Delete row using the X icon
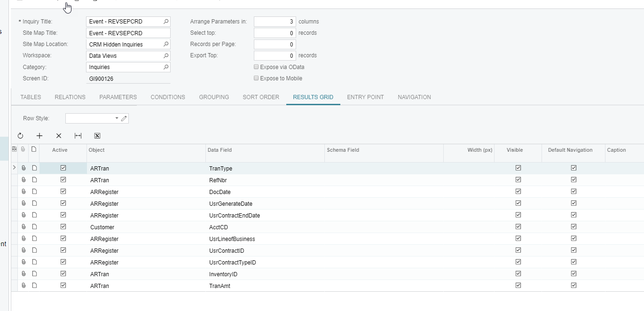 point(59,136)
